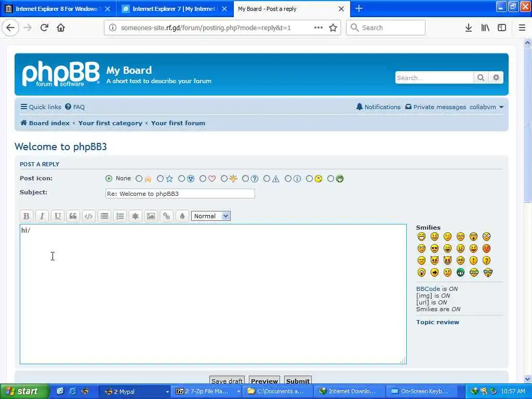Click the page vertical scrollbar thumb

coord(528,124)
